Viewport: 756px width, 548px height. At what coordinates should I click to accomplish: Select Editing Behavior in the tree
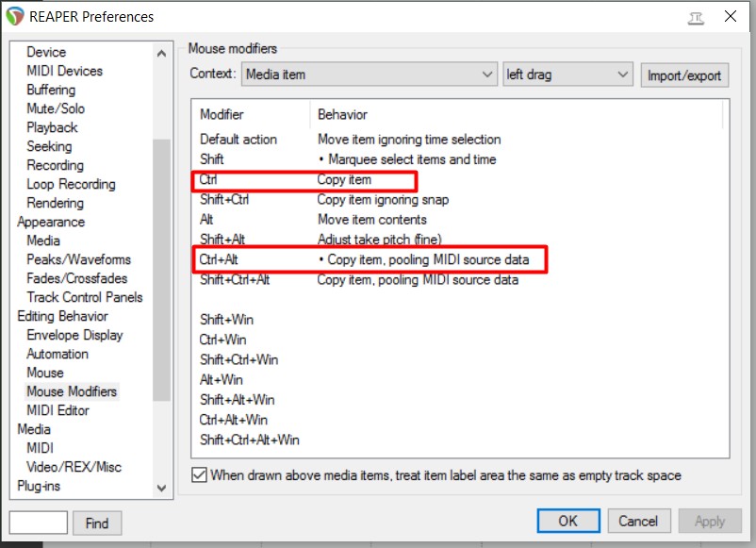click(x=62, y=316)
